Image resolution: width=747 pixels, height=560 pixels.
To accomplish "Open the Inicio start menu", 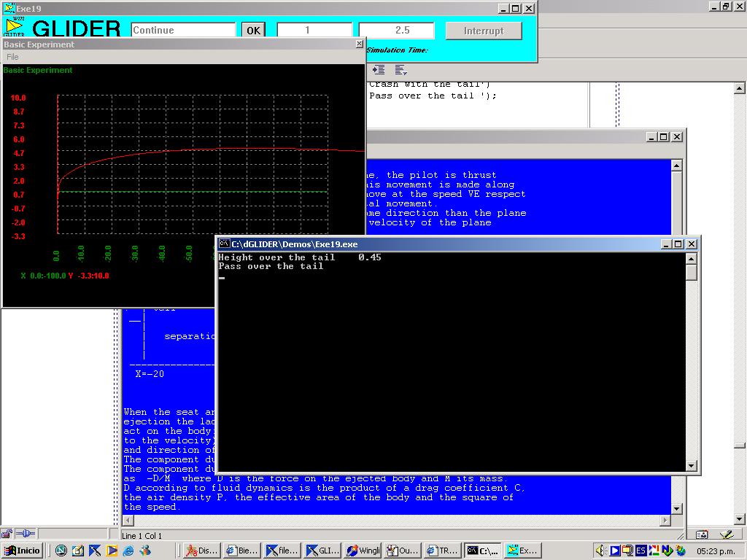I will click(x=23, y=551).
